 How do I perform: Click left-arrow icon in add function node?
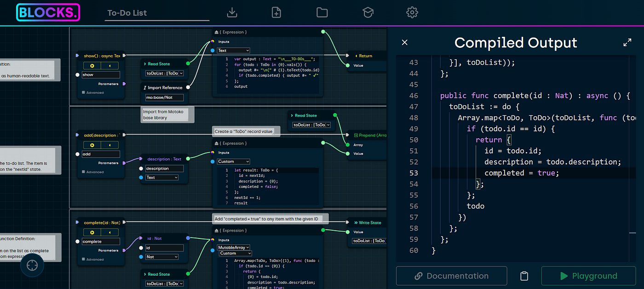click(109, 145)
